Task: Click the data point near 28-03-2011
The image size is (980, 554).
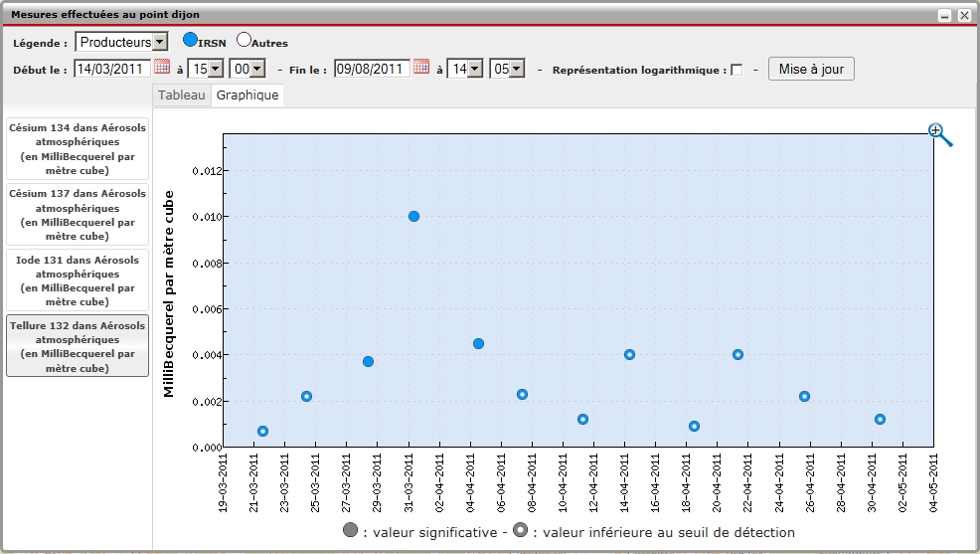Action: 368,361
